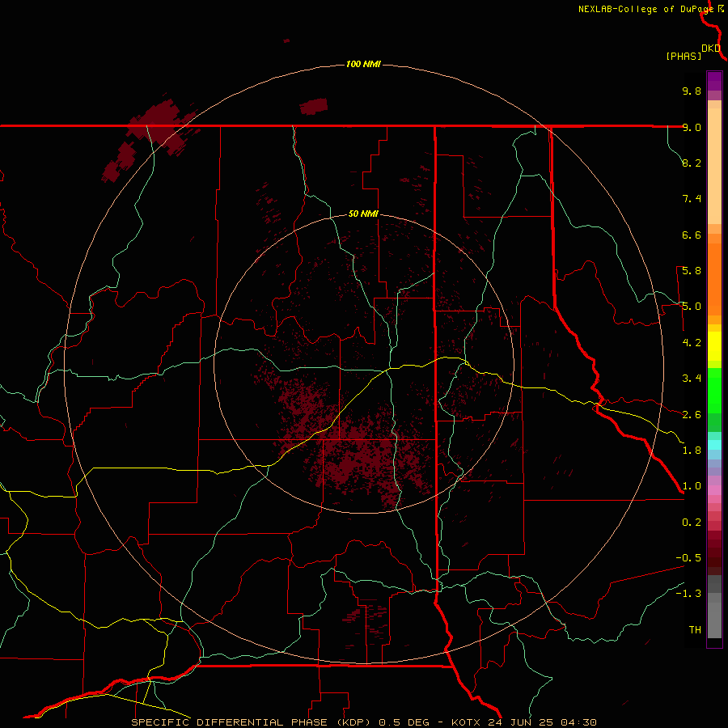
Task: Click the 1.8 value on color scale
Action: (692, 451)
